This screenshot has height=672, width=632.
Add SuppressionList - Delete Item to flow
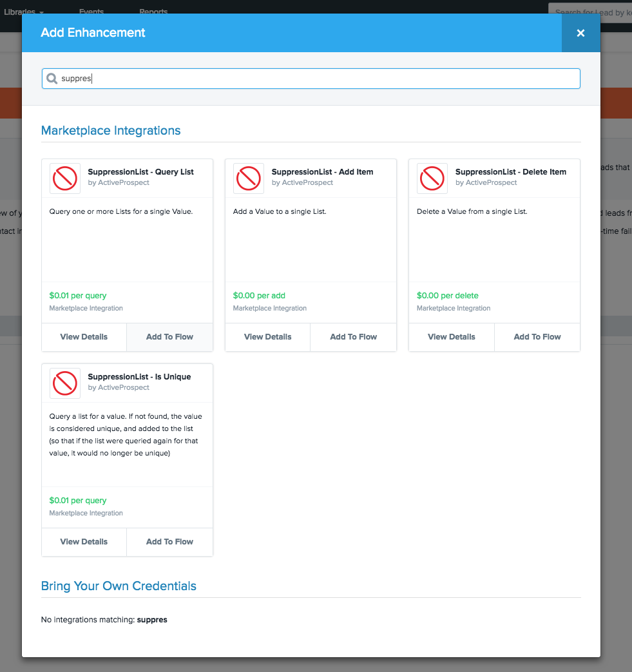pyautogui.click(x=537, y=337)
